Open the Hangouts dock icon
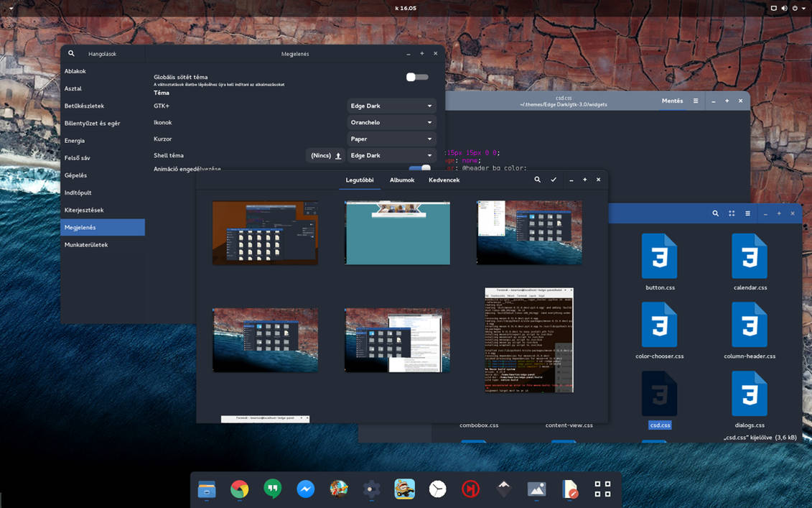812x508 pixels. coord(272,489)
